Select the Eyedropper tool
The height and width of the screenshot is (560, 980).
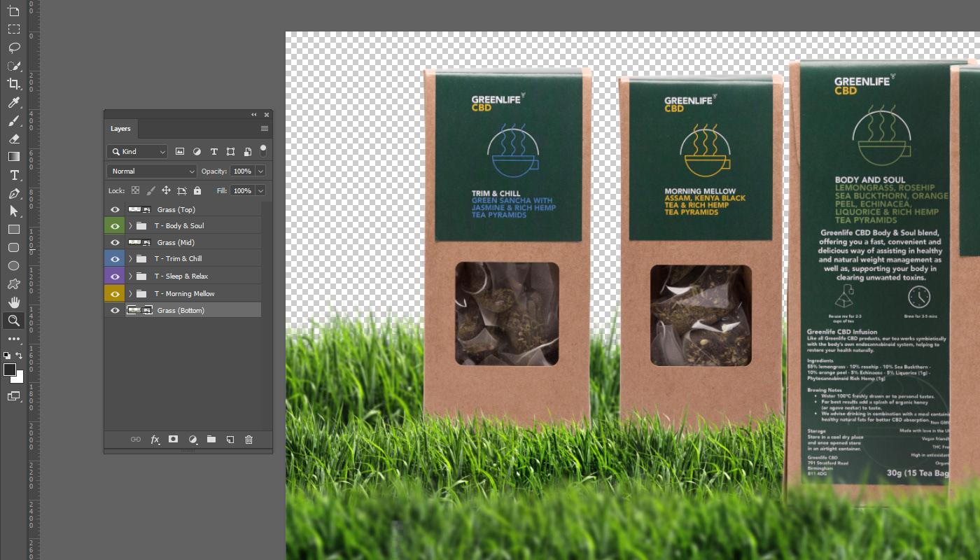13,102
